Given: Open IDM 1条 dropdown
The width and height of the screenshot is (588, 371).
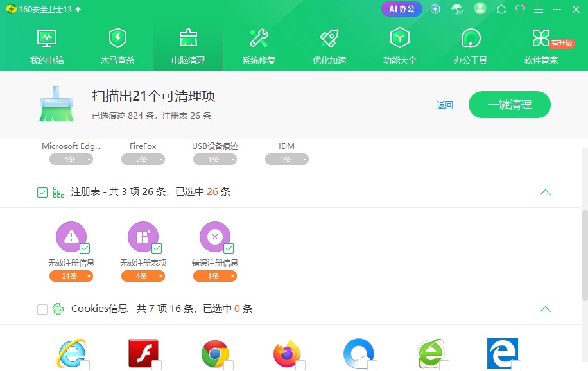Looking at the screenshot, I should (x=287, y=159).
